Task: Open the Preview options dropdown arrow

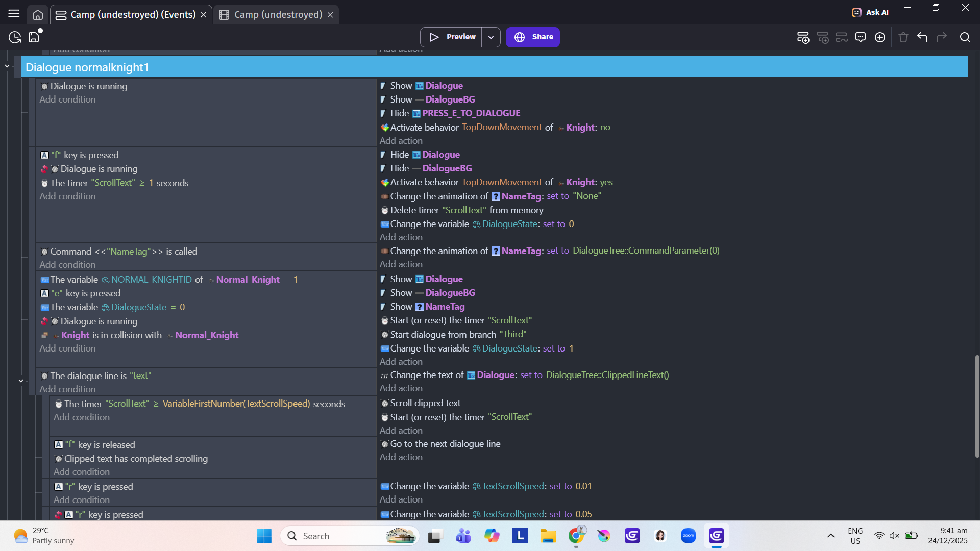Action: [x=491, y=37]
